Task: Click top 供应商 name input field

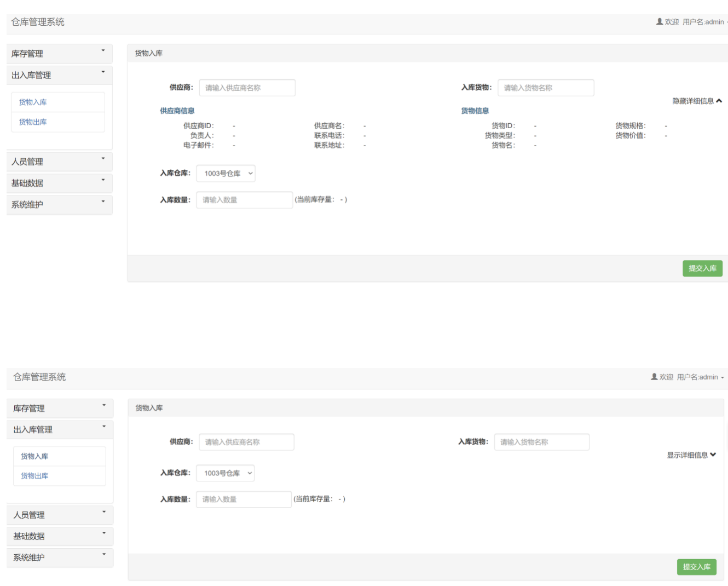Action: [247, 88]
